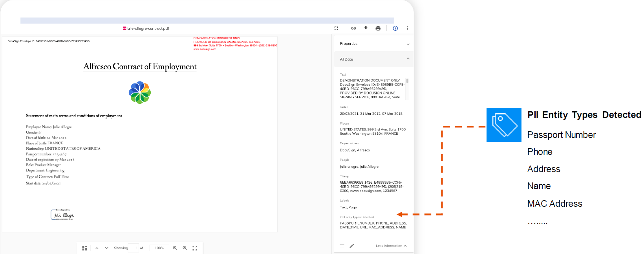The width and height of the screenshot is (644, 254).
Task: Fit the page to the viewer
Action: [195, 248]
